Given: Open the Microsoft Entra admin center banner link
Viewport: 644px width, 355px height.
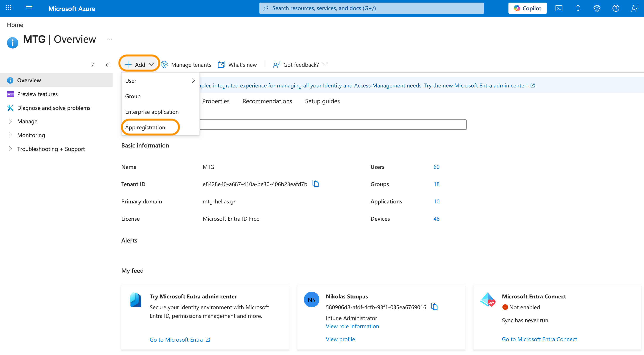Looking at the screenshot, I should pyautogui.click(x=367, y=85).
